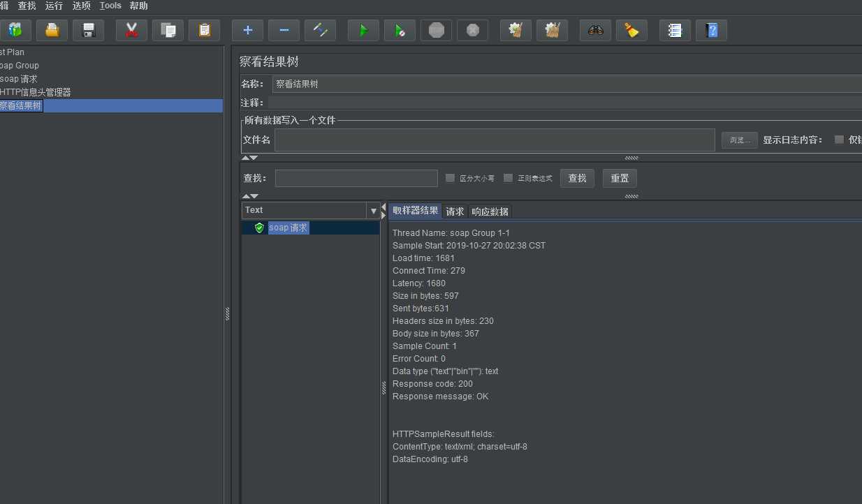
Task: Paste with the clipboard toolbar icon
Action: click(x=204, y=30)
